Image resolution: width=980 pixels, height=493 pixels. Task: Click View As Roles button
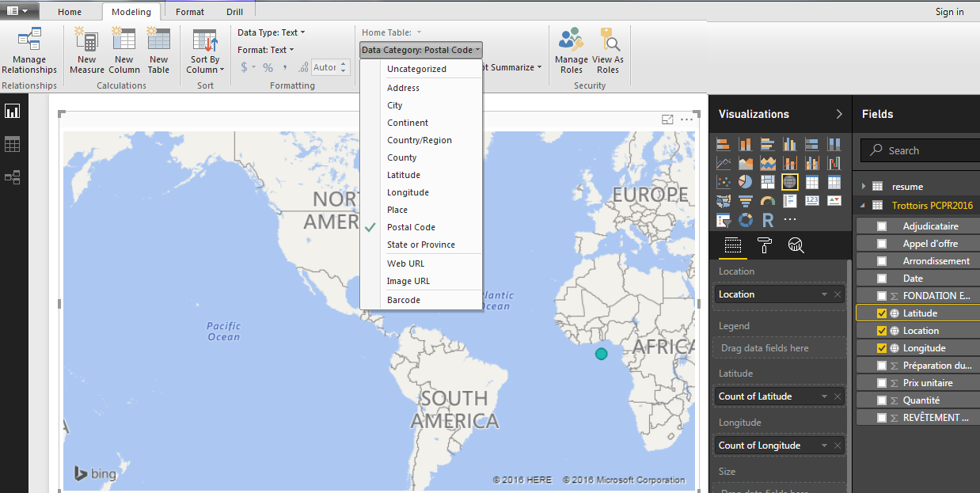(x=608, y=51)
